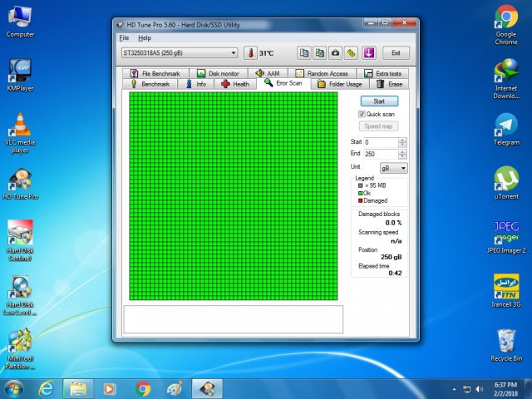
Task: Open the Health tab
Action: (236, 84)
